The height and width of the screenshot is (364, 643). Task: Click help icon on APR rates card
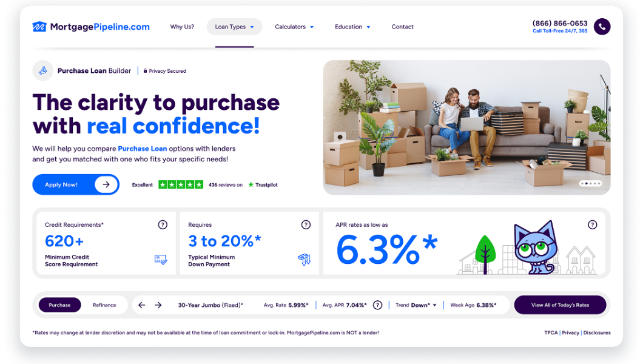[593, 224]
